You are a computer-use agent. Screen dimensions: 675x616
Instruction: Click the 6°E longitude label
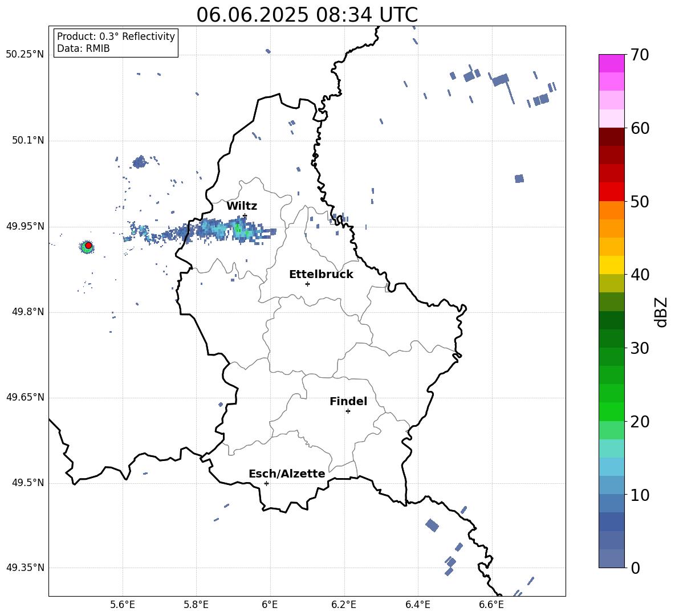coord(270,605)
